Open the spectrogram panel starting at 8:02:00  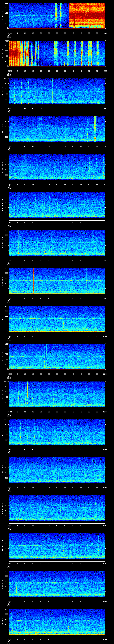tap(57, 53)
